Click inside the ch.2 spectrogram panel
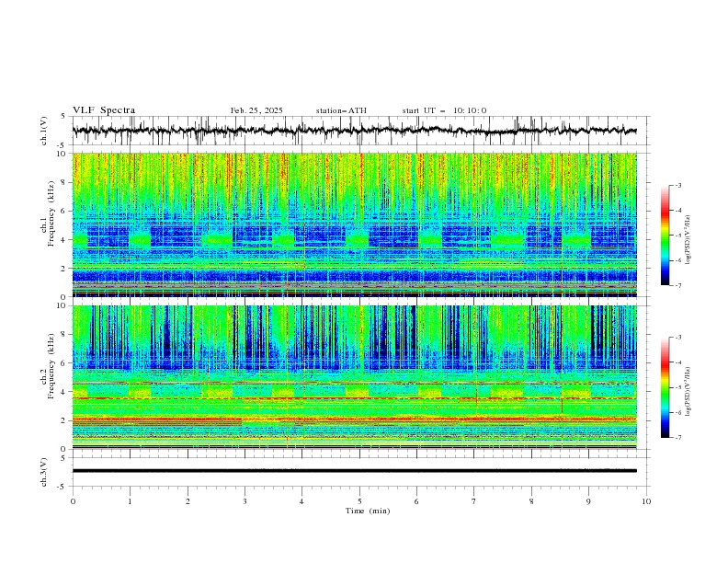 (354, 377)
